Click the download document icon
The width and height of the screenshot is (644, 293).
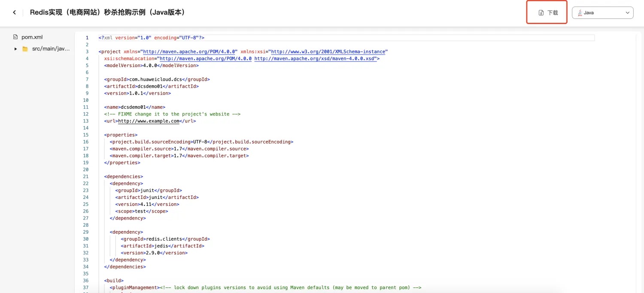(541, 13)
